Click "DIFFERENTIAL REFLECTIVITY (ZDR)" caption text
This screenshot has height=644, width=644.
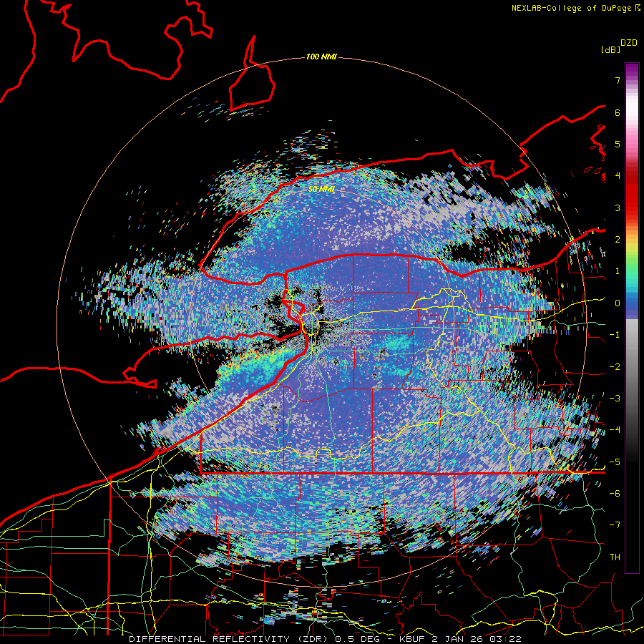pyautogui.click(x=229, y=639)
